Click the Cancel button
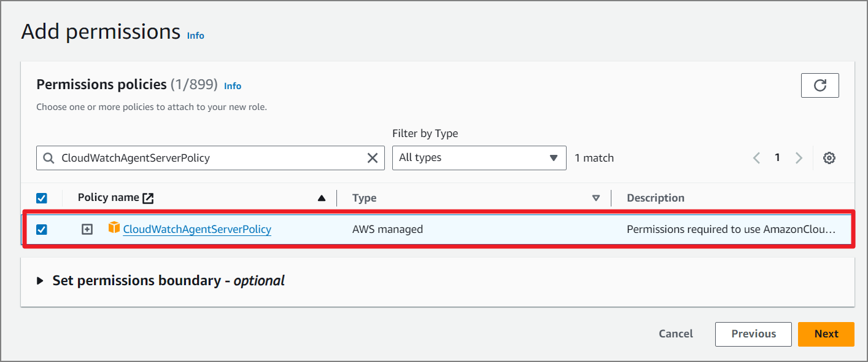This screenshot has height=362, width=868. click(x=676, y=334)
